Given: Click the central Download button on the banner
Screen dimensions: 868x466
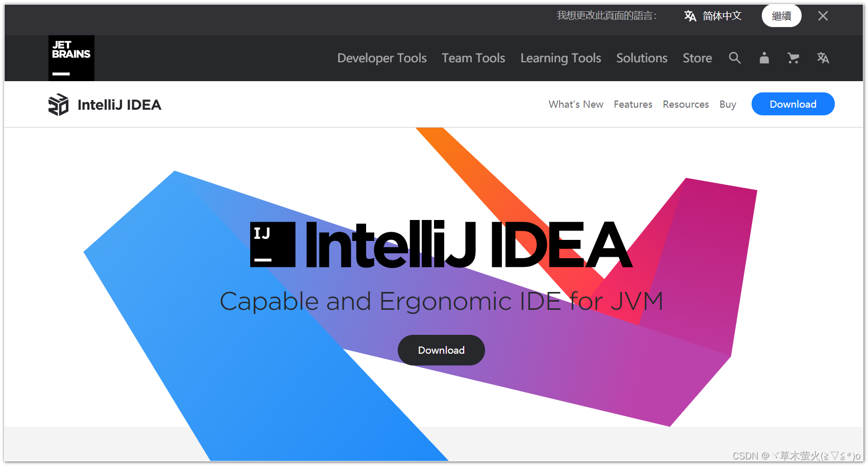Looking at the screenshot, I should pyautogui.click(x=441, y=350).
